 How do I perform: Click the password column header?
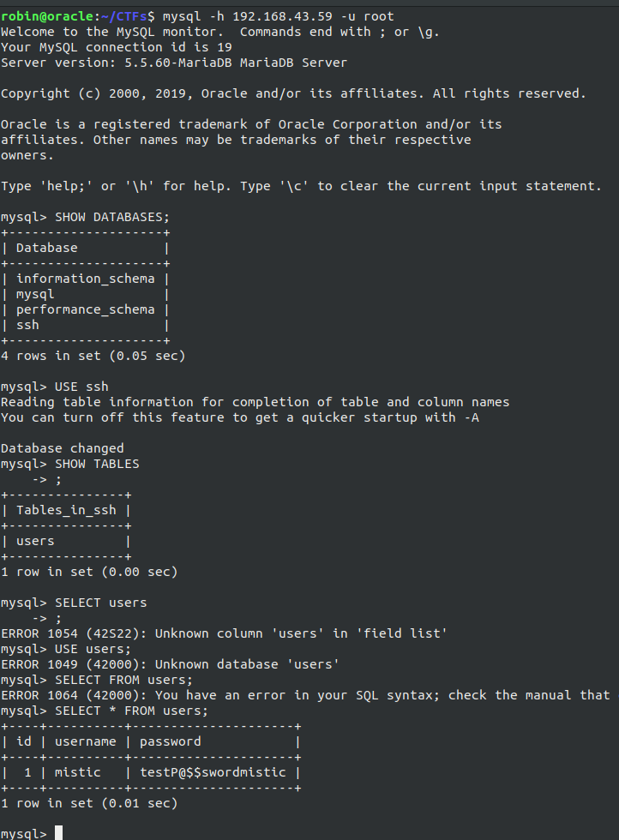pyautogui.click(x=171, y=742)
